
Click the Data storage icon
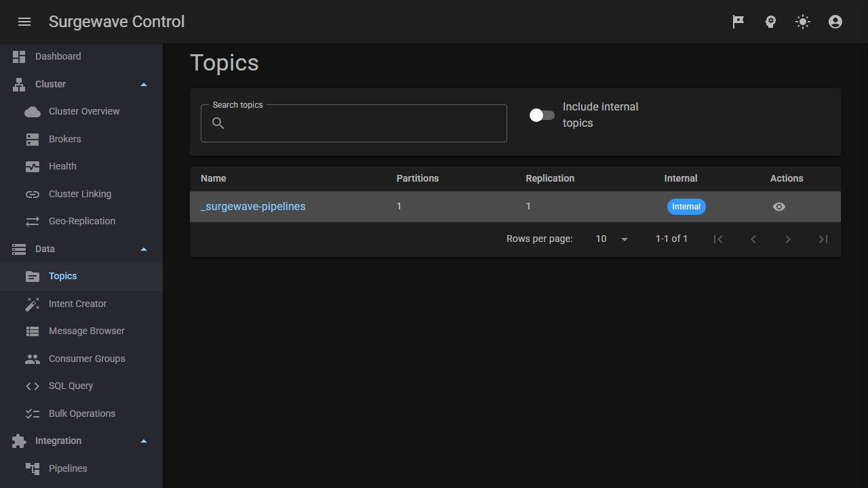click(x=19, y=249)
